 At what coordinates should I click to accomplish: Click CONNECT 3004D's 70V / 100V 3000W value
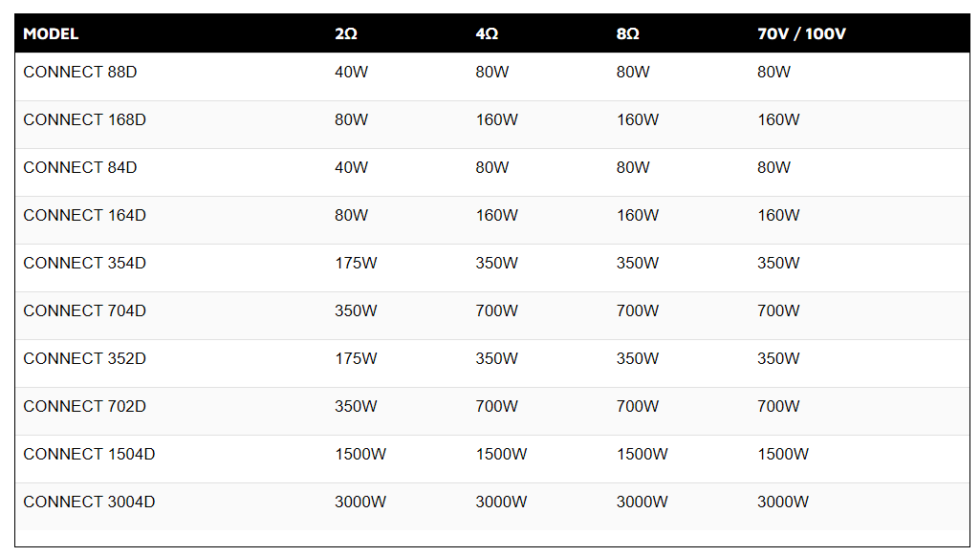coord(783,503)
